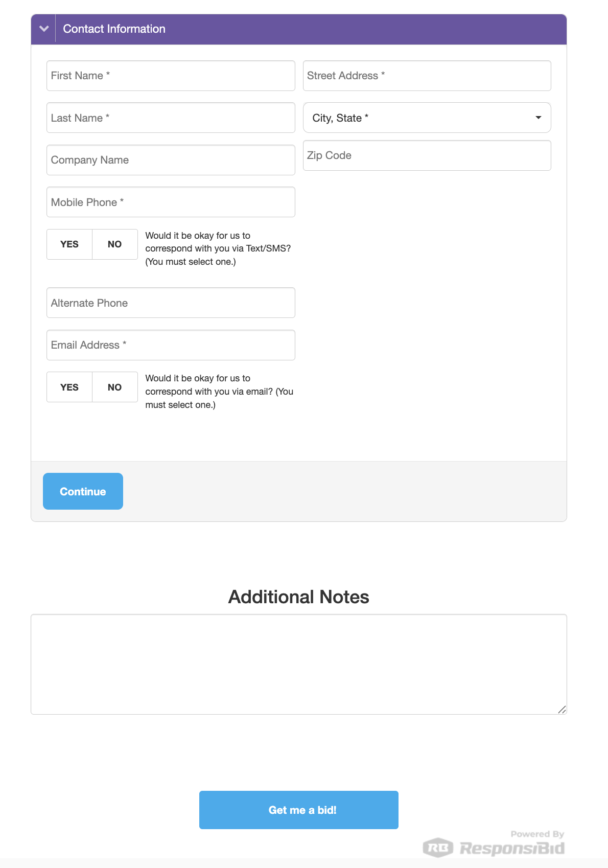Click the Street Address field
Viewport: 608px width, 868px height.
point(427,76)
